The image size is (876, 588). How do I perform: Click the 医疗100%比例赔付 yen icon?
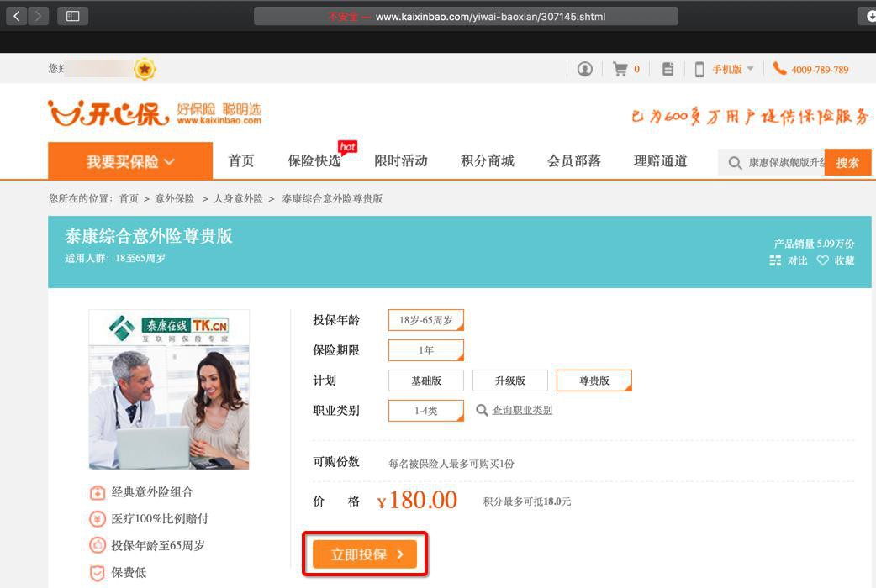98,519
